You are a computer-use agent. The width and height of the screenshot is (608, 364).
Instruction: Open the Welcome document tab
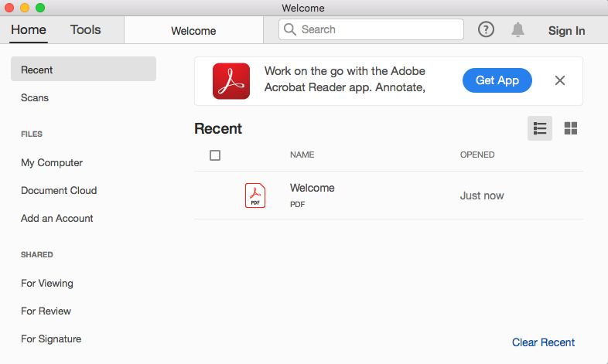click(193, 31)
